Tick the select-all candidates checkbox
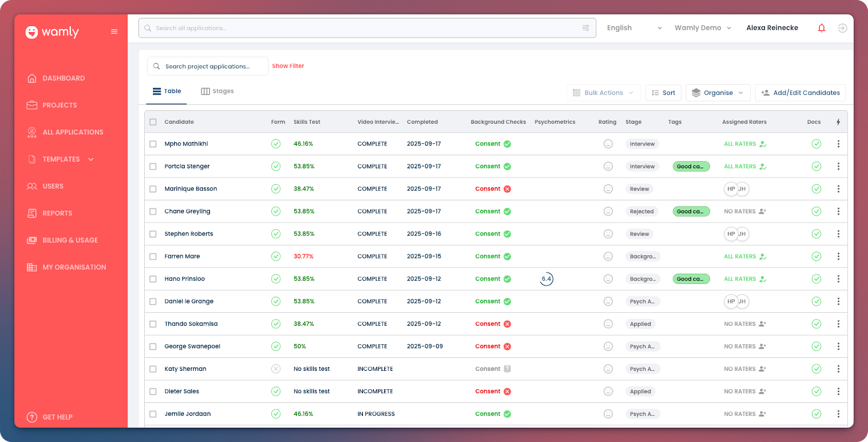Screen dimensions: 868x442 153,122
